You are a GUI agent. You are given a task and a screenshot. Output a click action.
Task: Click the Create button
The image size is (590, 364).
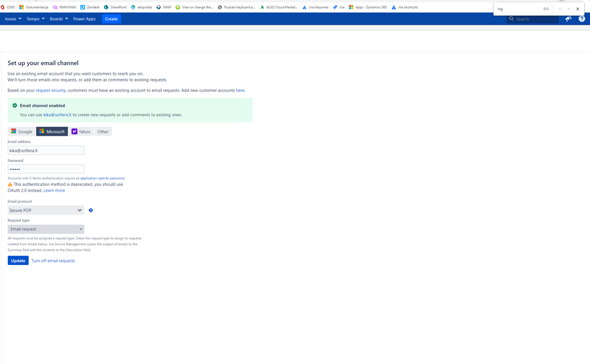pos(112,19)
